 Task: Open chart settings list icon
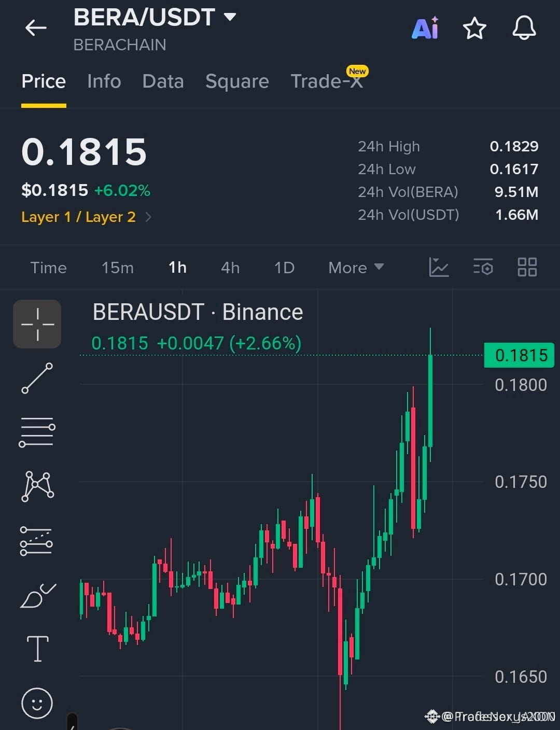[483, 268]
